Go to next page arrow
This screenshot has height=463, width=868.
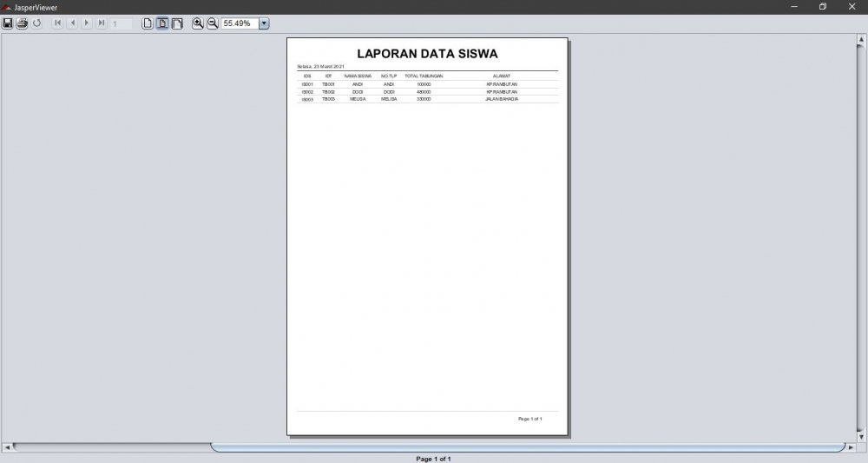(x=87, y=23)
